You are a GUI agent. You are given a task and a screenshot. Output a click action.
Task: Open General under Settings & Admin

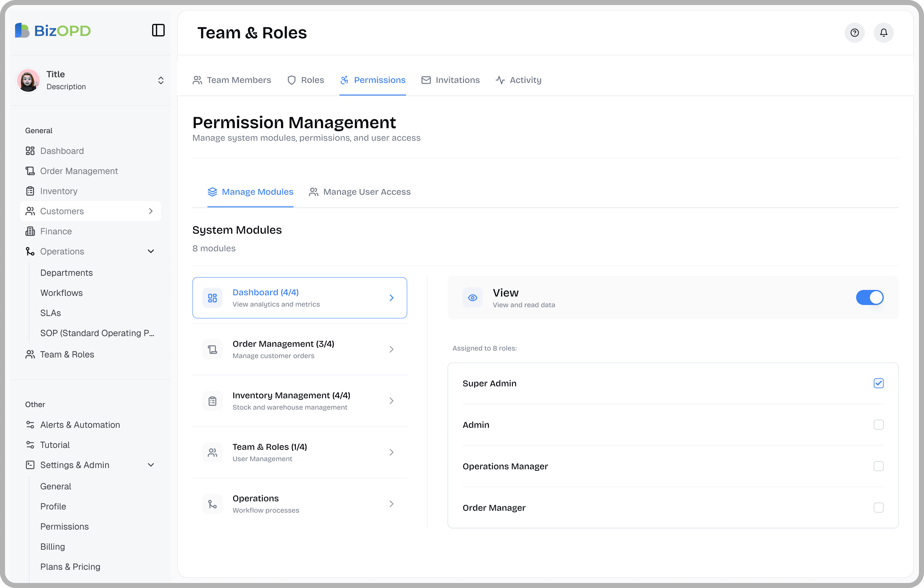pyautogui.click(x=56, y=486)
